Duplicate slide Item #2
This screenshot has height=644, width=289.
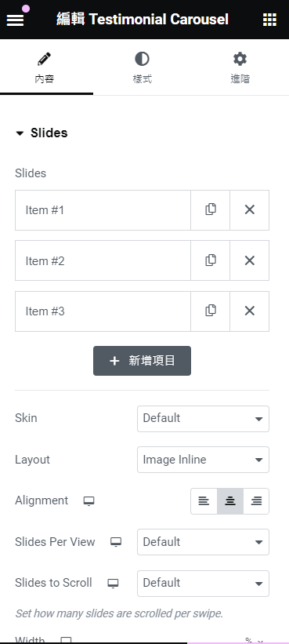(211, 260)
